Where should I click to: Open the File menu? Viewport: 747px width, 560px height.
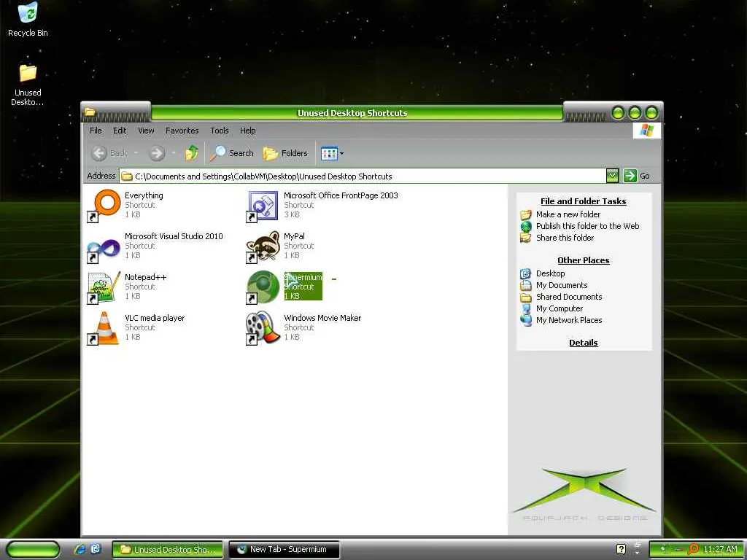click(x=96, y=131)
